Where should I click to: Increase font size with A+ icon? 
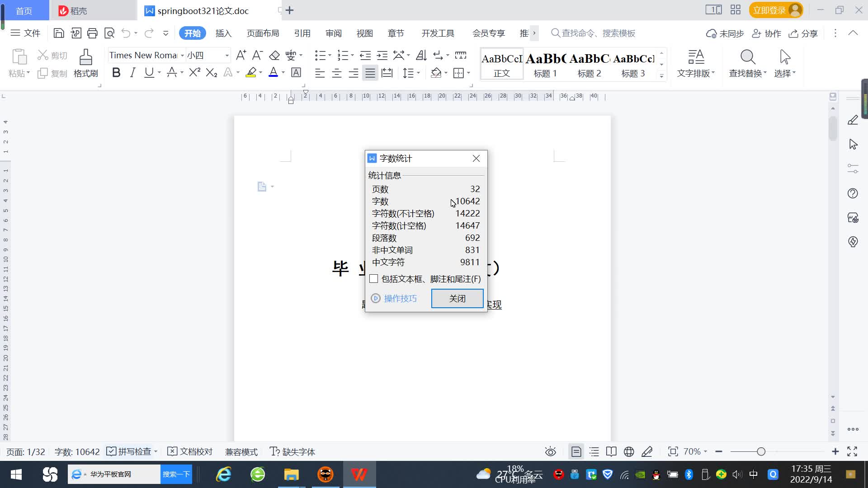click(241, 55)
